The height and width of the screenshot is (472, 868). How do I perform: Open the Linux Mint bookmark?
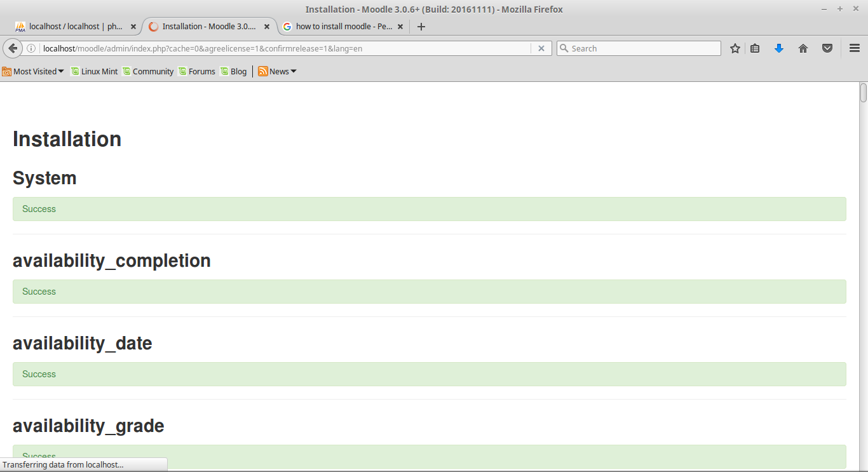click(x=94, y=71)
